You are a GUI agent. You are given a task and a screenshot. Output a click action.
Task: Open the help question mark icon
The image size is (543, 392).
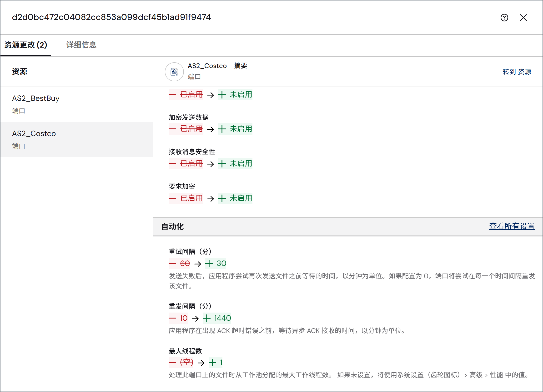pos(504,17)
